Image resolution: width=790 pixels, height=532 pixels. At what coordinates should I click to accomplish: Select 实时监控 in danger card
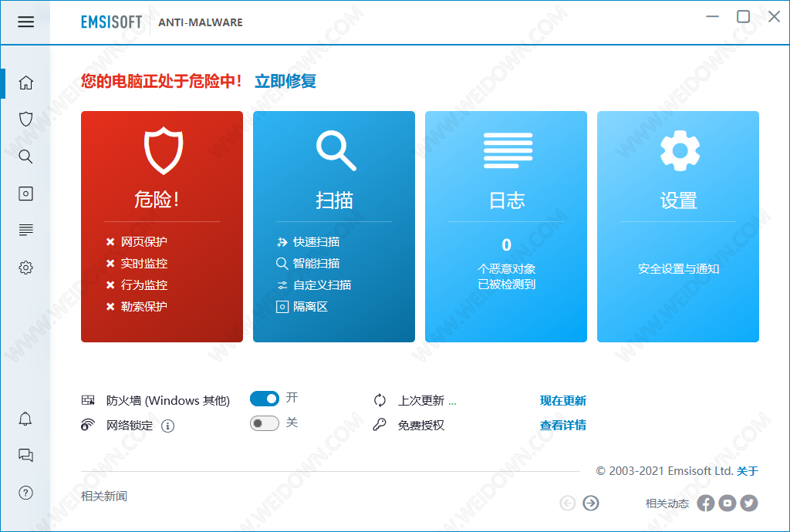click(x=144, y=264)
